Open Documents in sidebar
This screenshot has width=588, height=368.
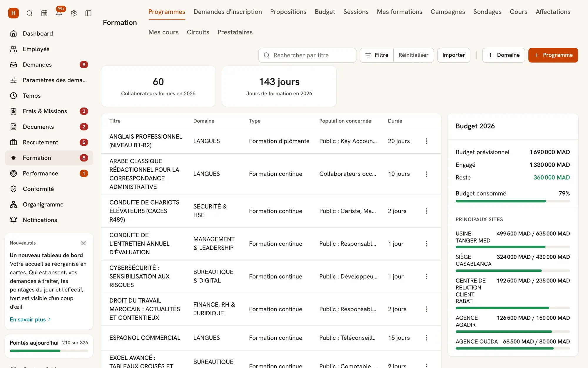pyautogui.click(x=49, y=127)
